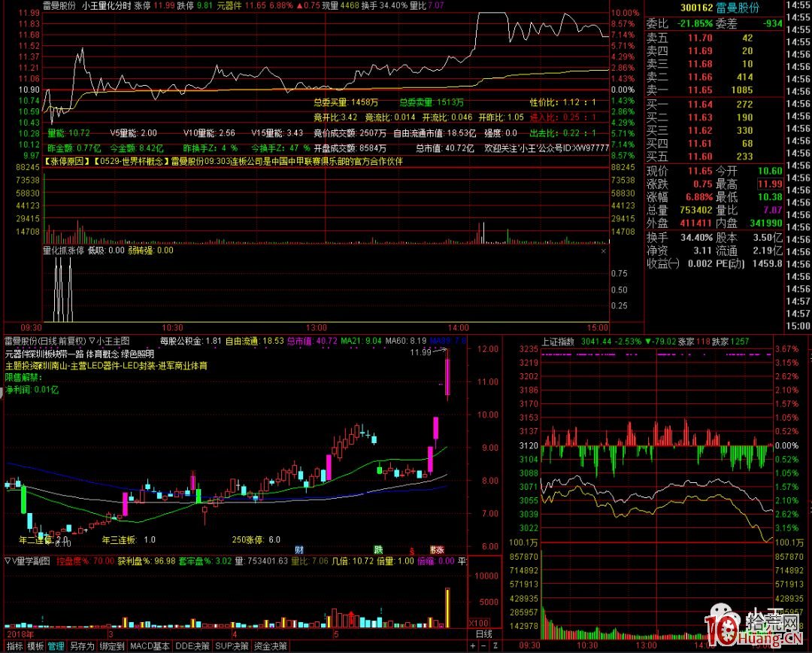Select the 买五 11.60 bid row
The height and width of the screenshot is (653, 812).
(x=714, y=156)
